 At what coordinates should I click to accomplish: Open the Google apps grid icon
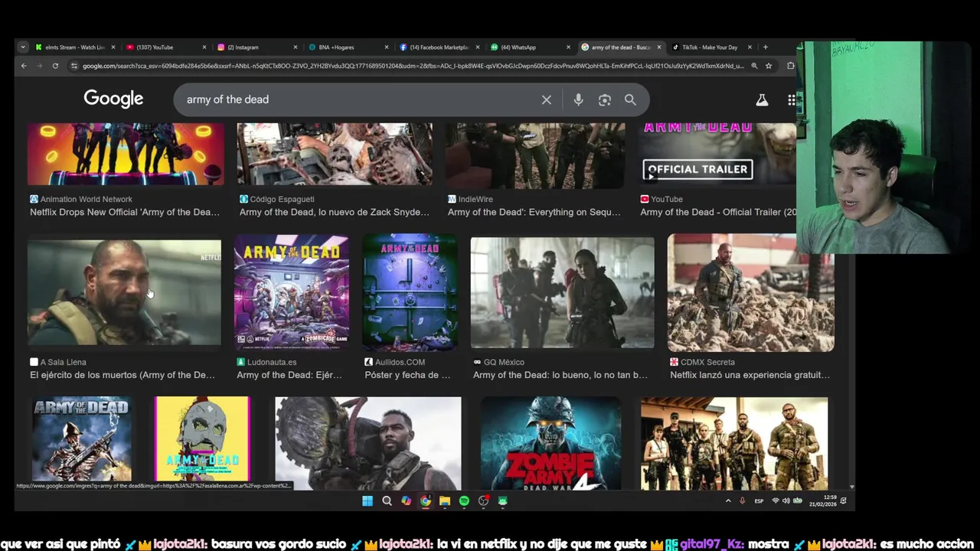click(x=792, y=99)
